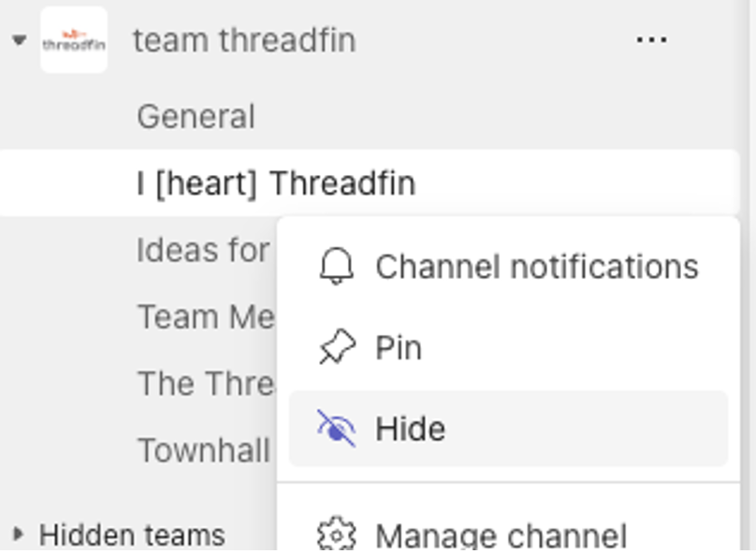The image size is (756, 554).
Task: Expand the Hidden teams section arrow
Action: (19, 533)
